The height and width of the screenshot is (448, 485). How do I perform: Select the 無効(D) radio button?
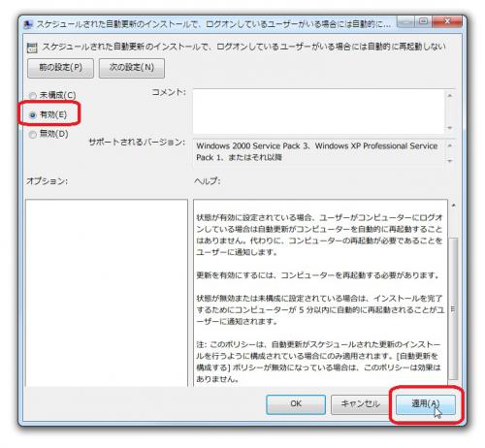[x=33, y=134]
